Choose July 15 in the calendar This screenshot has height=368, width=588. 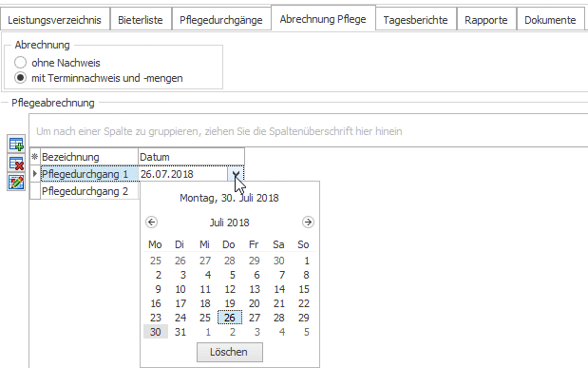pyautogui.click(x=304, y=289)
